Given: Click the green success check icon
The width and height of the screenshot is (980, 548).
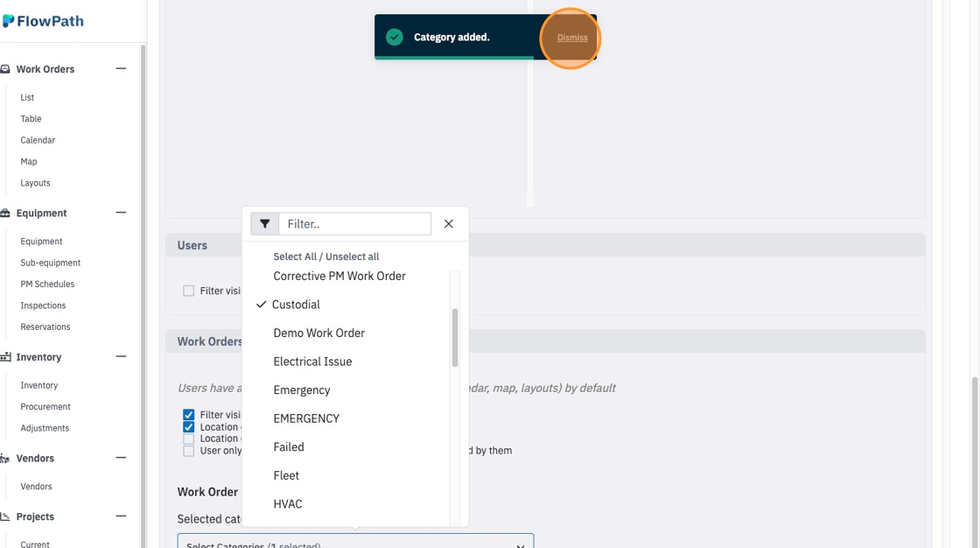Looking at the screenshot, I should 395,37.
